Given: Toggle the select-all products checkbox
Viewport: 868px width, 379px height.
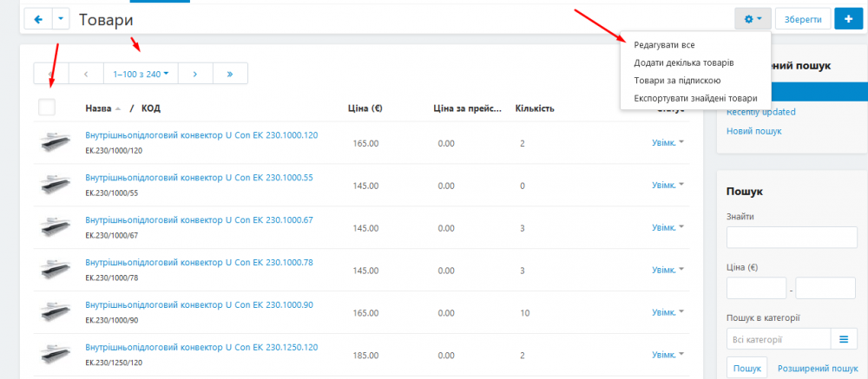Looking at the screenshot, I should pos(47,108).
